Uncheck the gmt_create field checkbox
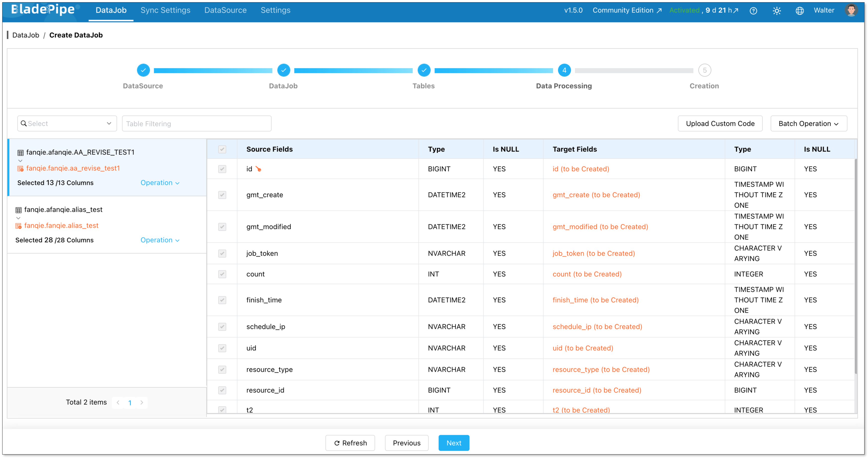Viewport: 868px width, 458px height. coord(222,195)
